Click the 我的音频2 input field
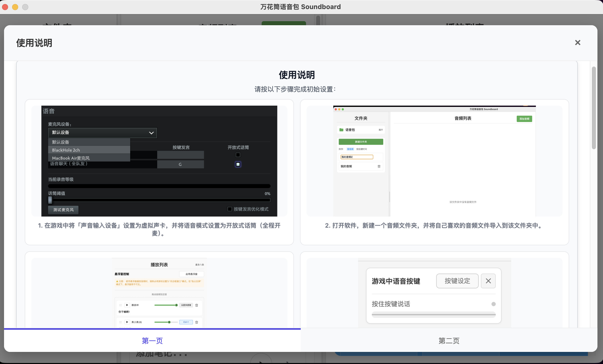Screen dimensions: 603x364 [x=357, y=157]
